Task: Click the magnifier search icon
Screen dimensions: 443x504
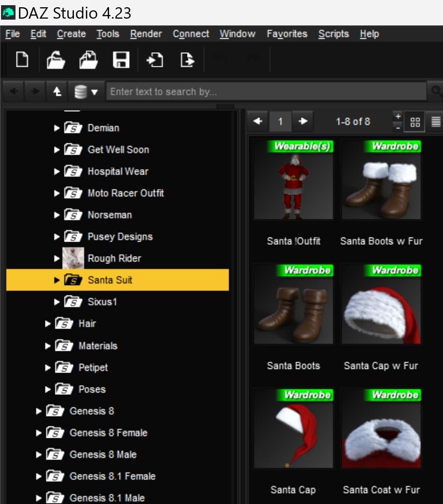Action: pyautogui.click(x=436, y=91)
